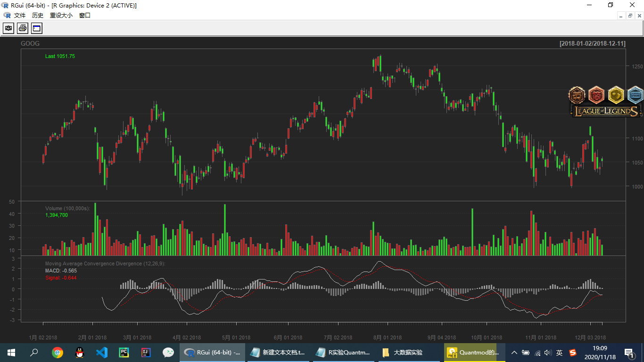Launch PyCharm from the taskbar
This screenshot has width=644, height=362.
124,353
